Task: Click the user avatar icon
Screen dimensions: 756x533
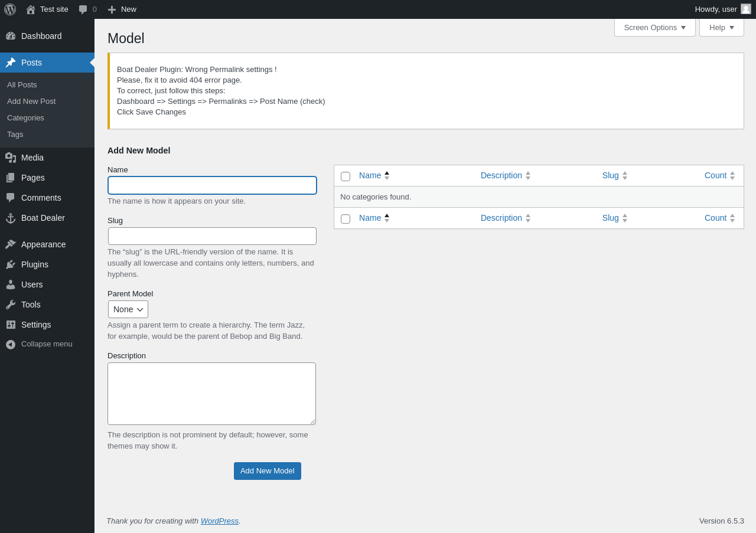Action: tap(746, 9)
